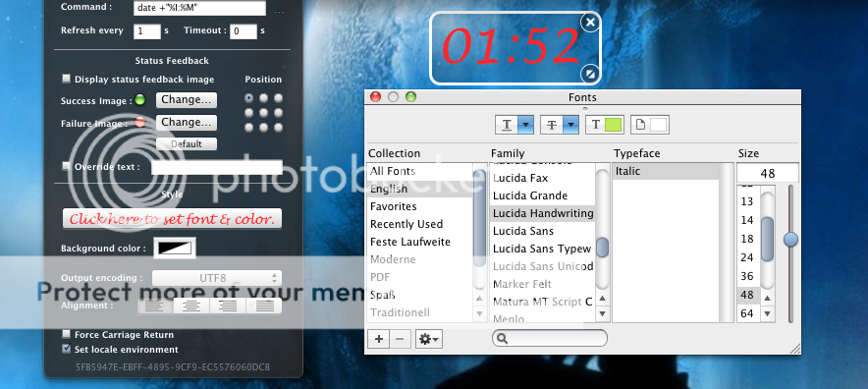868x389 pixels.
Task: Open the text color green swatch
Action: 614,125
